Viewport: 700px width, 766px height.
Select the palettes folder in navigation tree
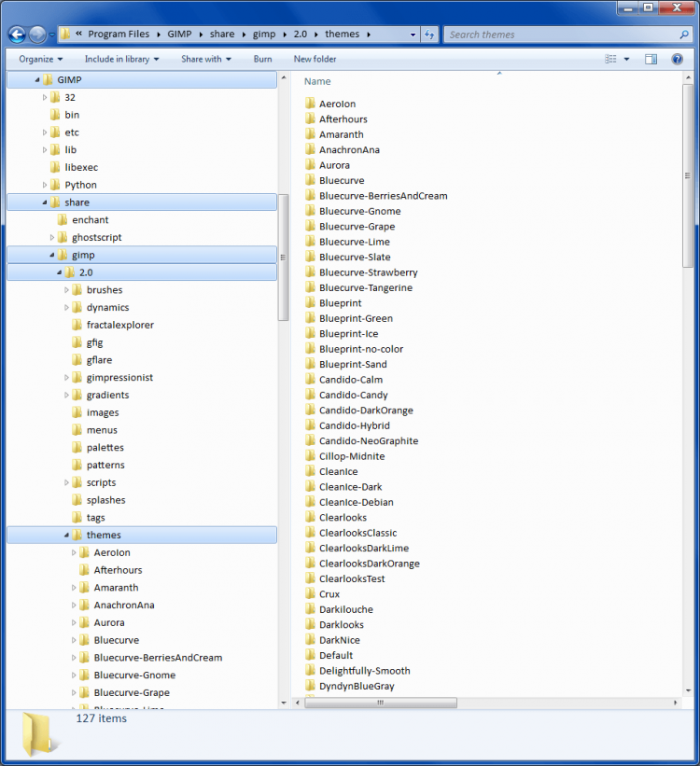pos(105,448)
